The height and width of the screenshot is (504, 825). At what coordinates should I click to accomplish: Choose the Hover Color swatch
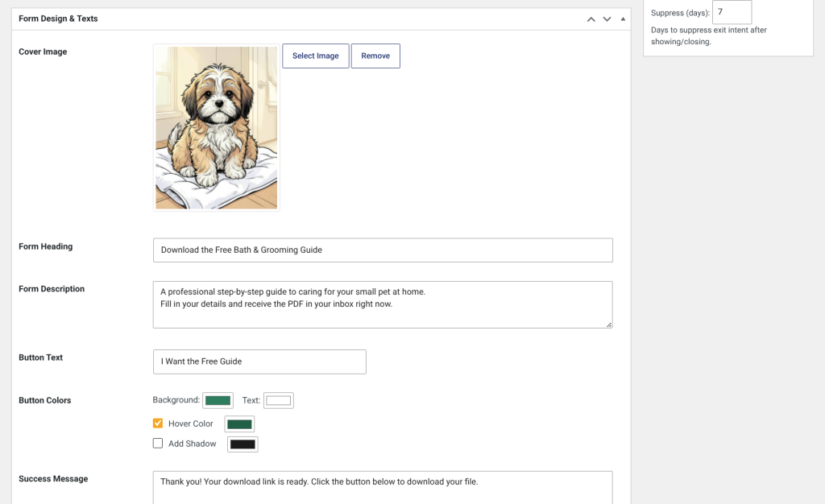tap(239, 424)
